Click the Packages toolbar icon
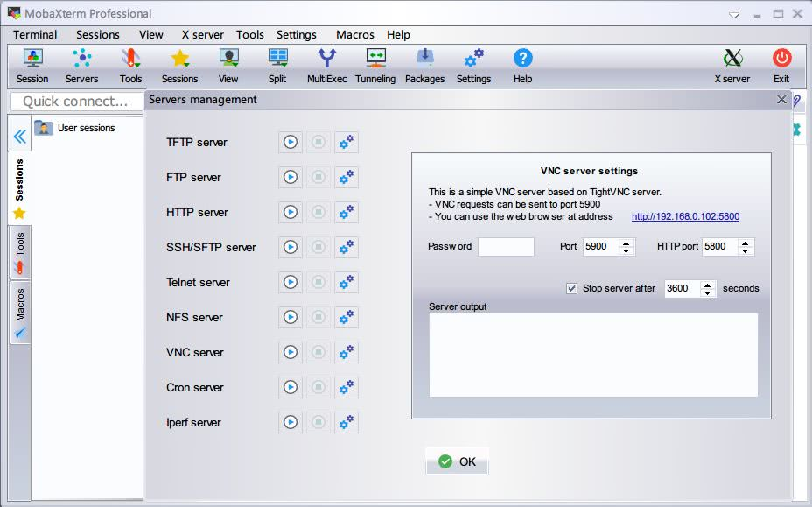The width and height of the screenshot is (812, 507). [x=424, y=66]
